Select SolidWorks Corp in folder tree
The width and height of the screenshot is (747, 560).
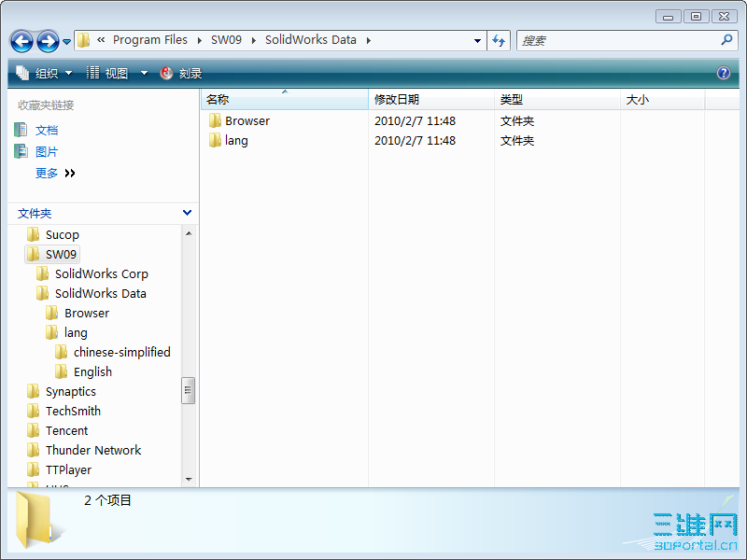point(102,273)
